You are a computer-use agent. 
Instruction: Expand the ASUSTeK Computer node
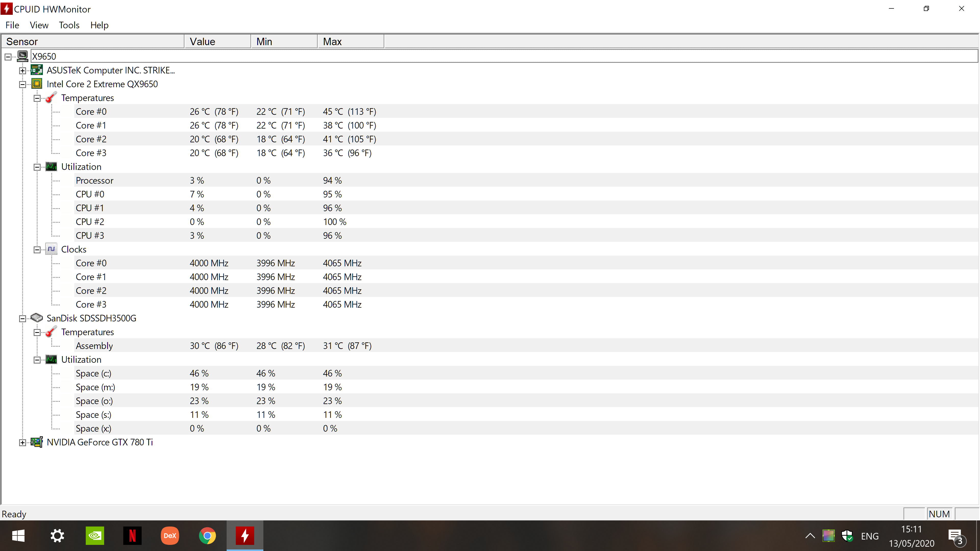(22, 71)
